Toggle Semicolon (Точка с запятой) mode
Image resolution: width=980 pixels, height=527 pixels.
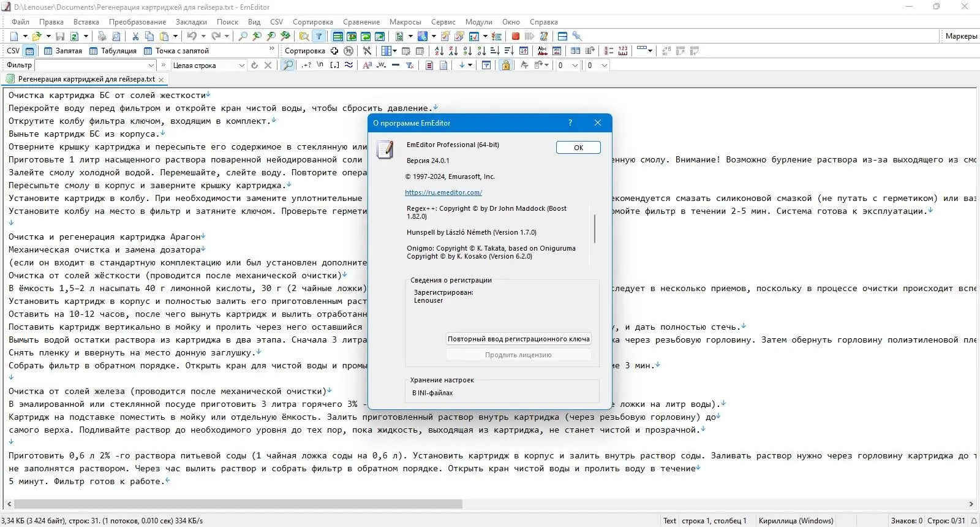tap(176, 51)
